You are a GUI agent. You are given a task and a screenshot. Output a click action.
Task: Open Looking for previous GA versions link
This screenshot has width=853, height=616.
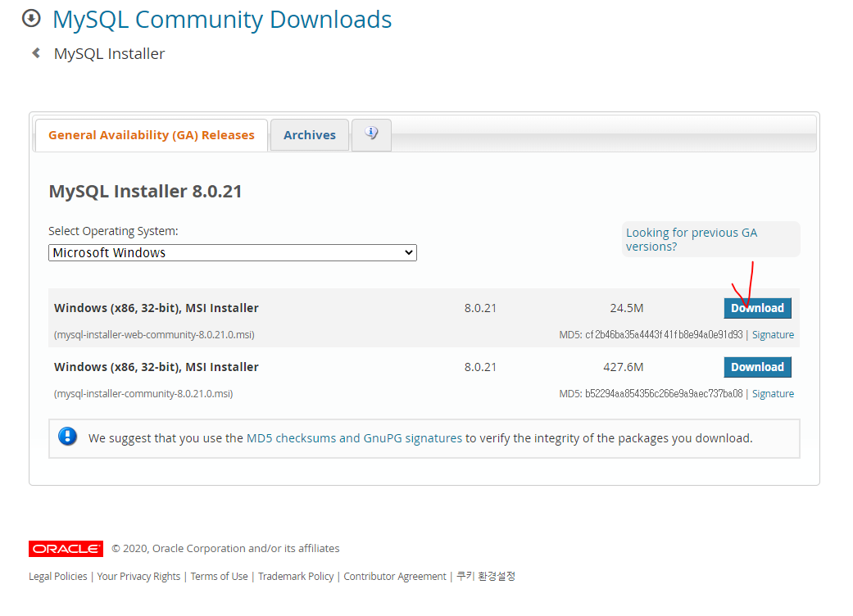tap(692, 239)
